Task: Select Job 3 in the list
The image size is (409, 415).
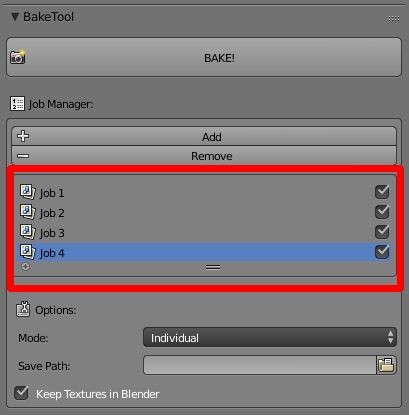Action: [x=204, y=232]
